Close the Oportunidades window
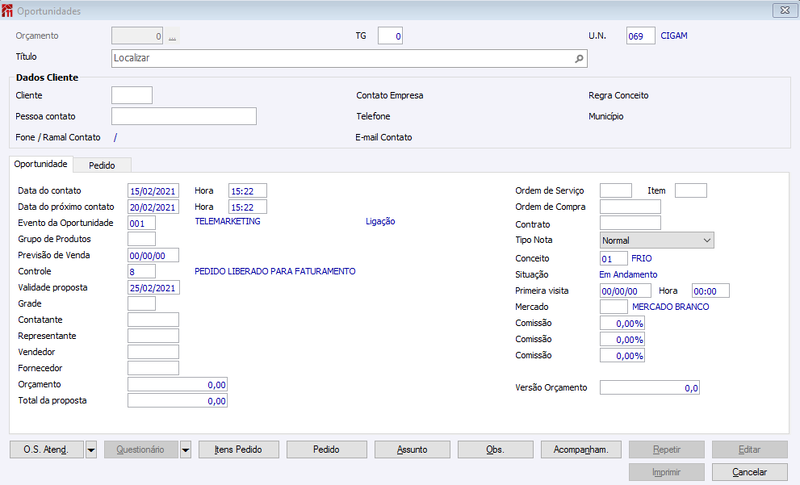Viewport: 800px width, 485px height. click(x=785, y=10)
